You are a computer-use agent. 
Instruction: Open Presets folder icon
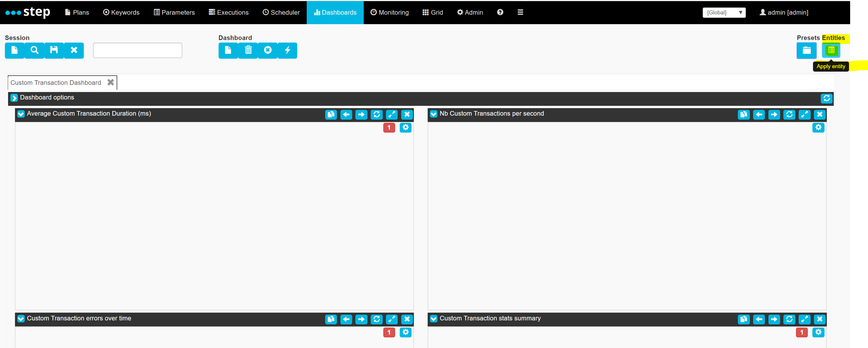tap(806, 51)
